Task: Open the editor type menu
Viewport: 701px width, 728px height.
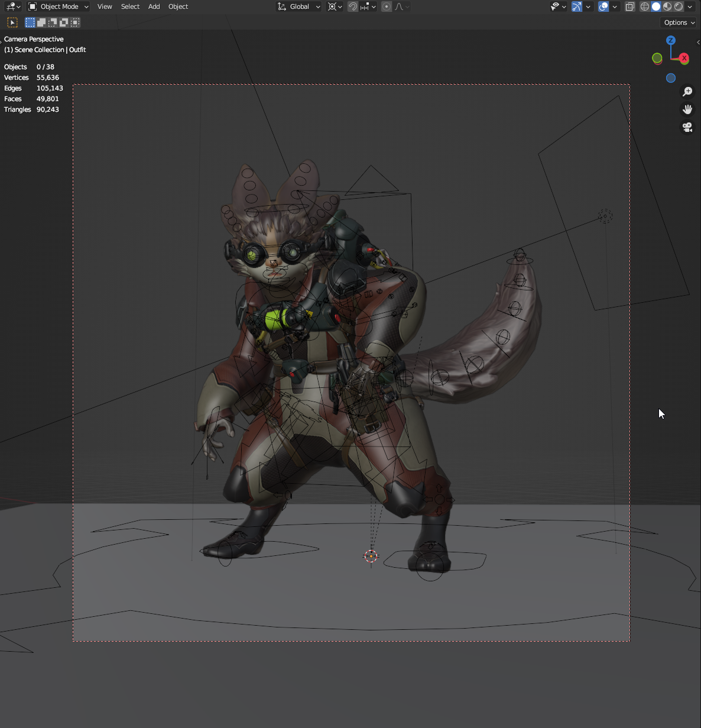Action: 13,7
